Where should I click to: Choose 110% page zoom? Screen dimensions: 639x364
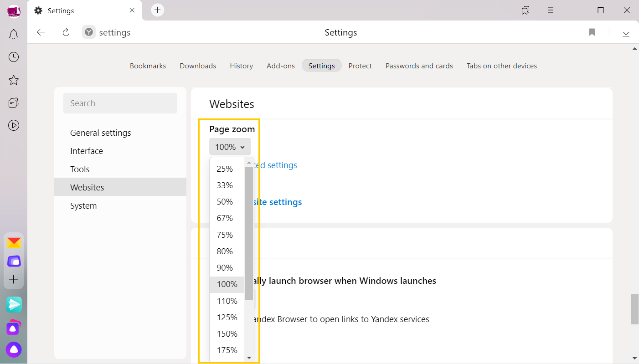(x=227, y=301)
